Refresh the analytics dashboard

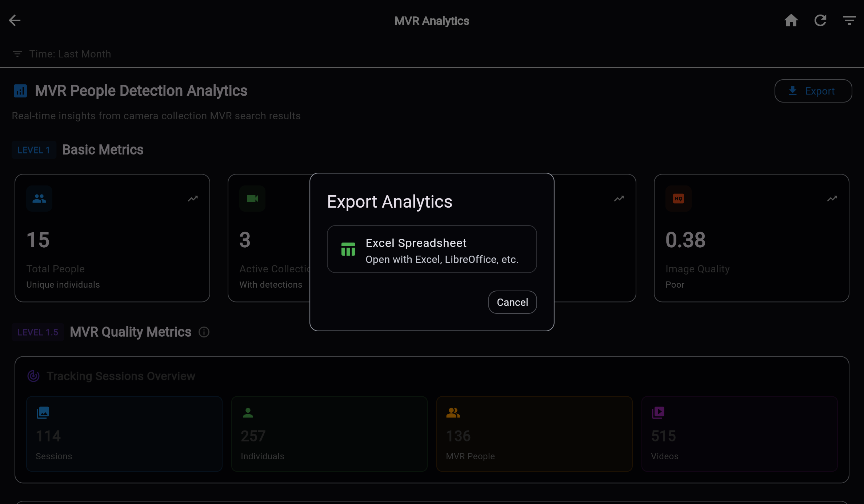[820, 20]
